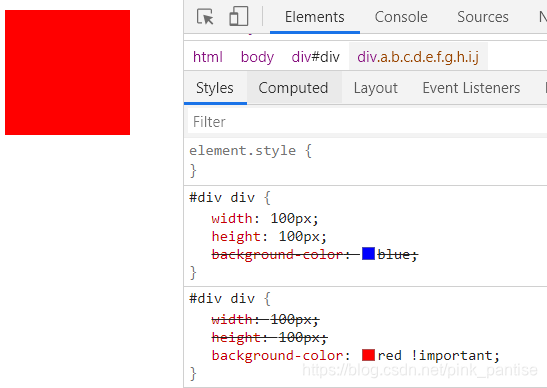Edit the active height property name
Viewport: 547px width, 388px height.
point(236,237)
